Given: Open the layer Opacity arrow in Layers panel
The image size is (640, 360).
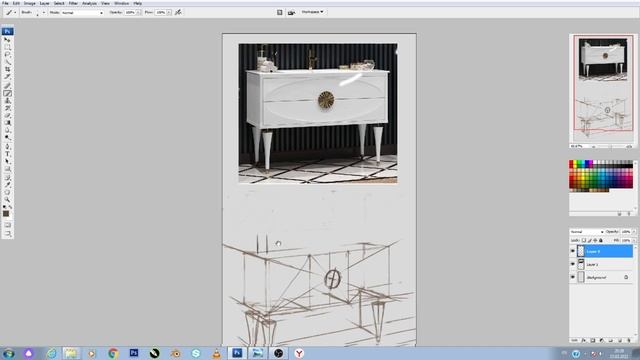Looking at the screenshot, I should (x=634, y=232).
